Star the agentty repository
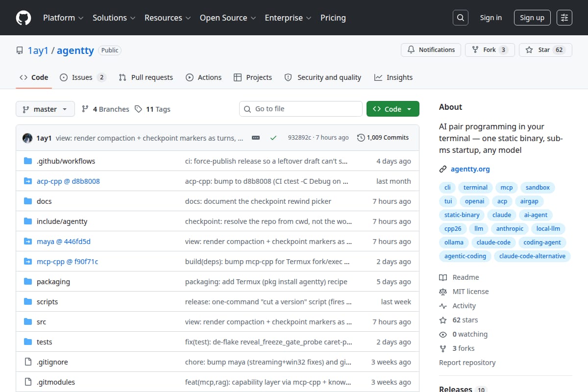 coord(545,49)
